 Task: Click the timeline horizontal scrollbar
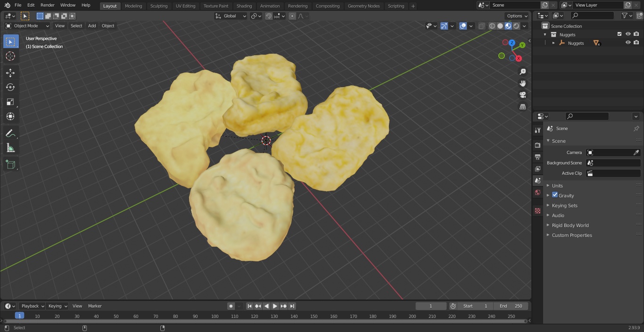265,321
